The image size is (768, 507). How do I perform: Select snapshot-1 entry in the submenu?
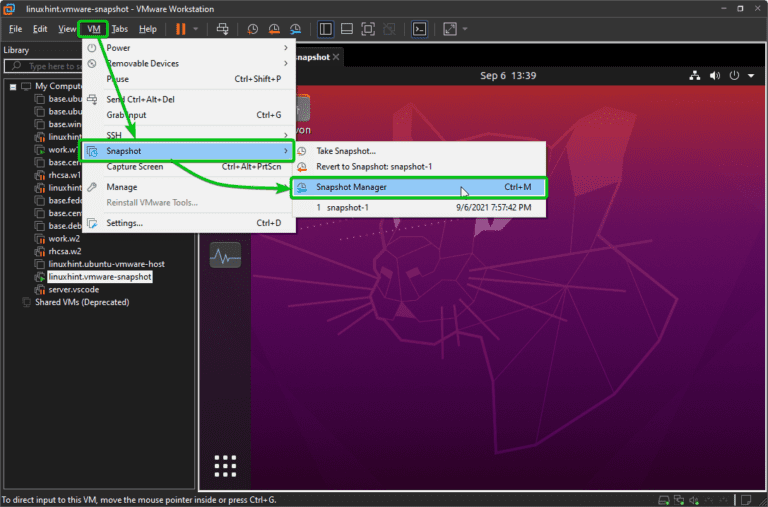coord(419,208)
